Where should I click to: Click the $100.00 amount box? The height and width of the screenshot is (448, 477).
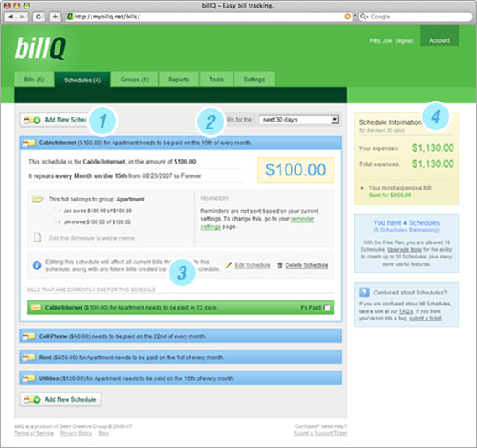click(296, 169)
